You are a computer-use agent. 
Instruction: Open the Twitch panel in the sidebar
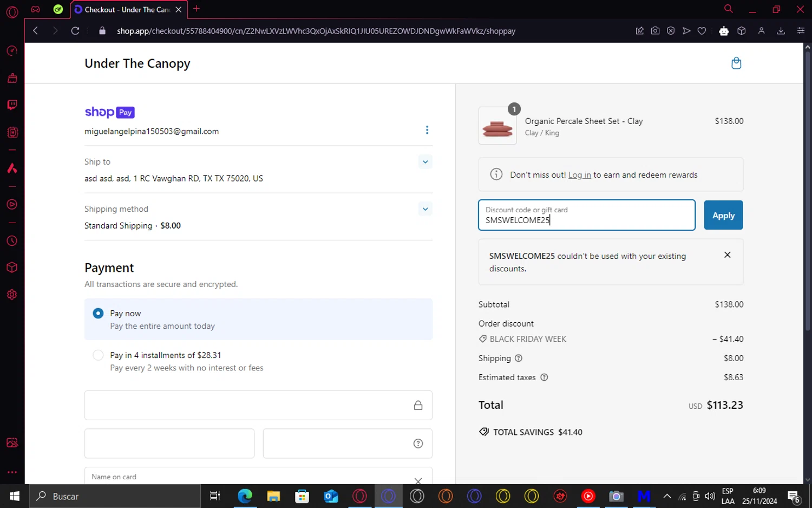(x=12, y=105)
